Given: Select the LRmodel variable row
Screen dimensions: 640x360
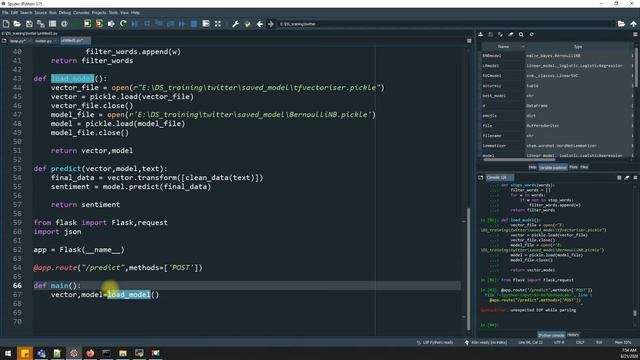Looking at the screenshot, I should pyautogui.click(x=557, y=66).
